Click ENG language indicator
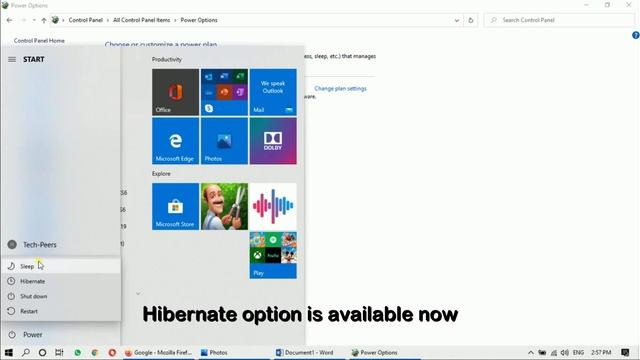The image size is (640, 360). point(578,352)
